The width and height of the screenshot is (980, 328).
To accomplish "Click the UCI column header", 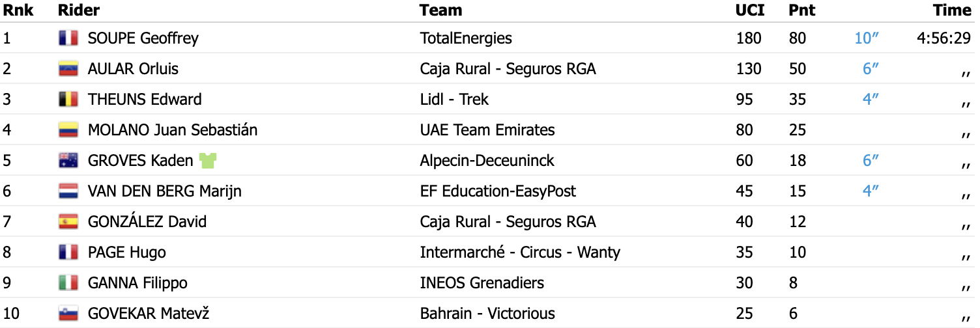I will click(750, 10).
